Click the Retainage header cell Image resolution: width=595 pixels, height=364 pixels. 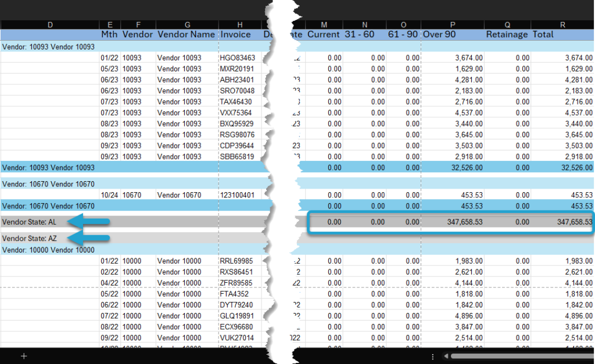coord(507,34)
